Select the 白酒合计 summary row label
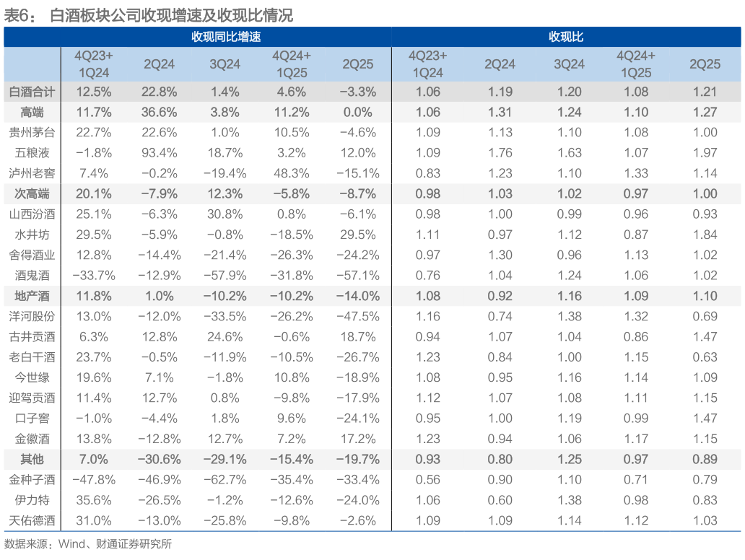This screenshot has height=560, width=745. point(32,92)
